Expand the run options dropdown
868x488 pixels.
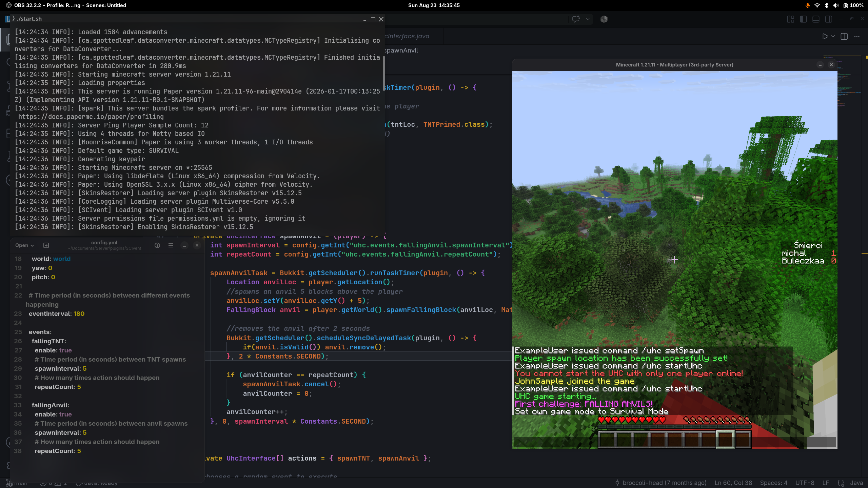(x=833, y=36)
